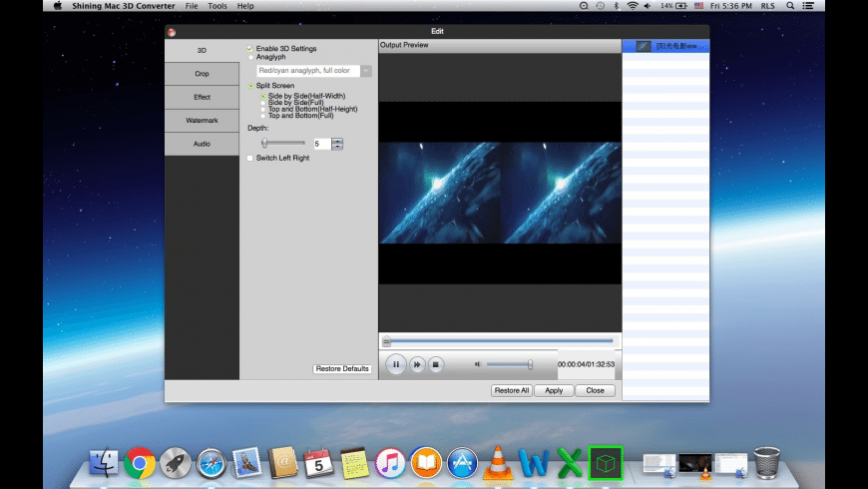The image size is (868, 489).
Task: Click the Restore Defaults button
Action: (x=342, y=369)
